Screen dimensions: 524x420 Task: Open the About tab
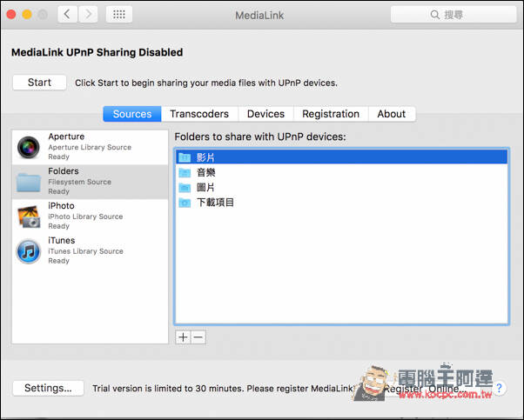point(392,114)
